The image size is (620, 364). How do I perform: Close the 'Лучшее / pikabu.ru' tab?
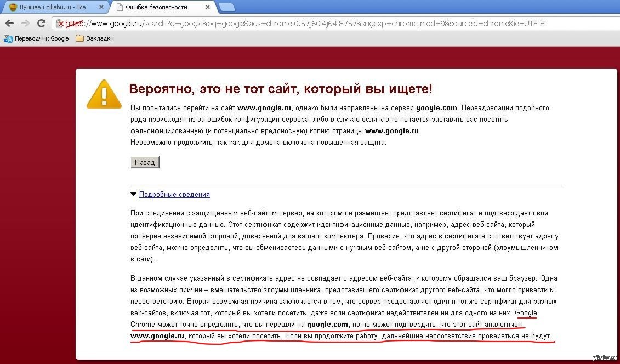pyautogui.click(x=102, y=7)
